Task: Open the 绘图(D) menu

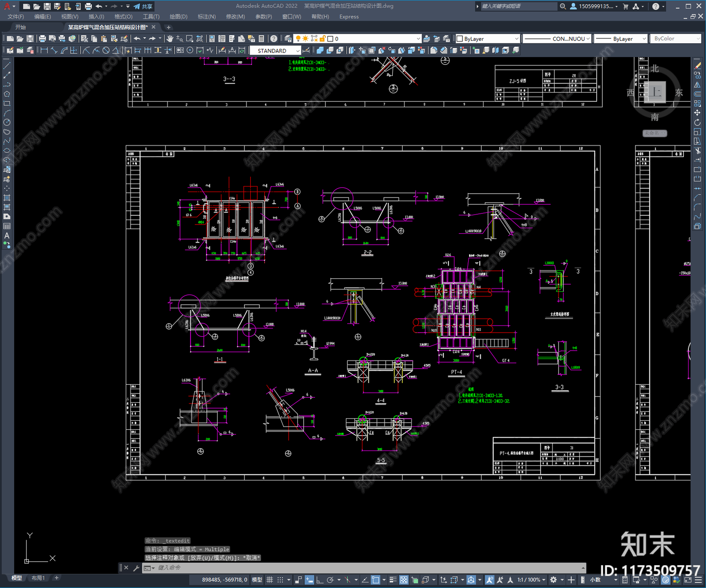Action: [178, 17]
